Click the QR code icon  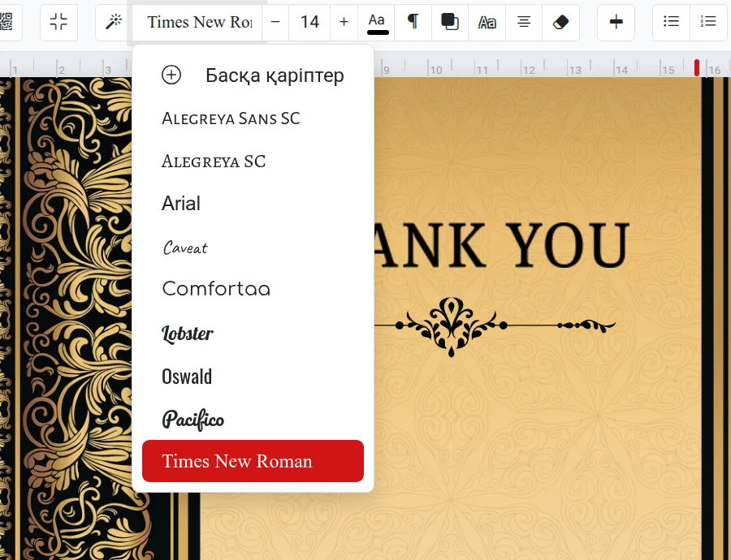[6, 22]
